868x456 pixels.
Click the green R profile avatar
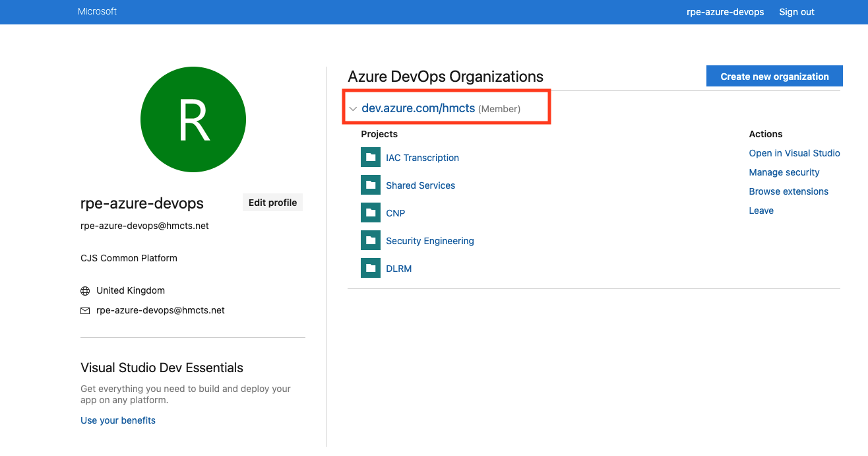[x=193, y=119]
